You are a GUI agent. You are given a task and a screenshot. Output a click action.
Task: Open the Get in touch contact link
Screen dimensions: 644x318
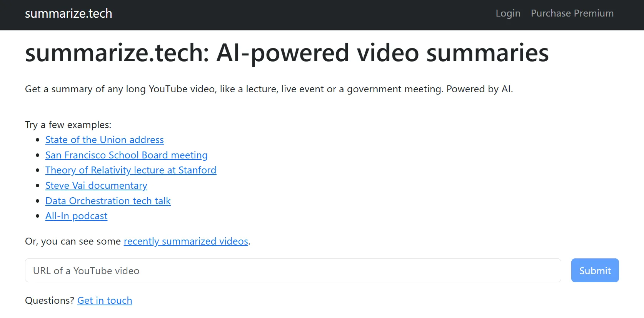point(105,300)
